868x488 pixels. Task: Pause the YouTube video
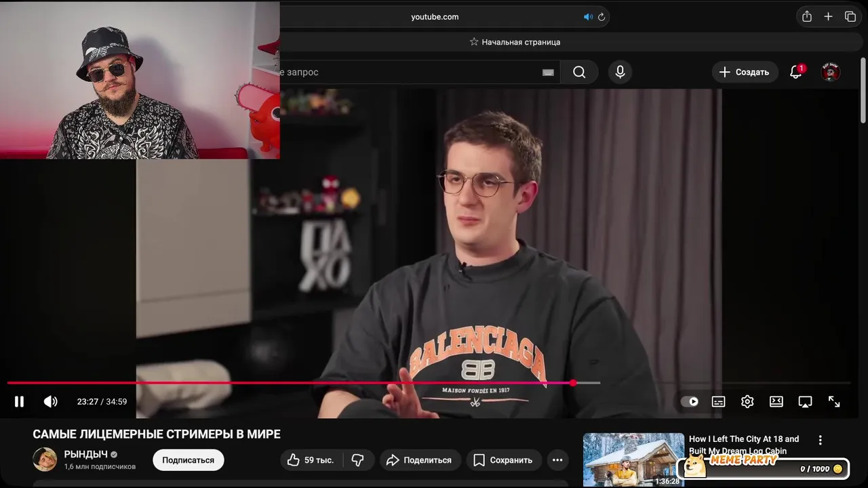[x=19, y=402]
